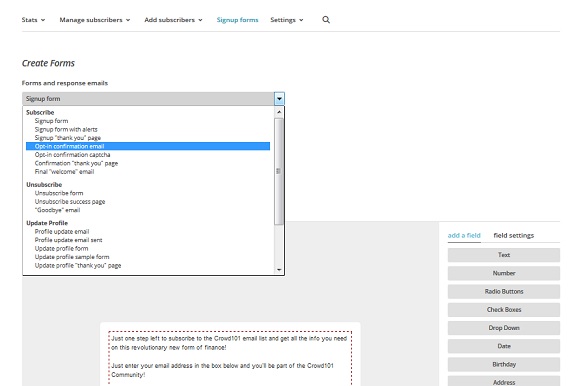Click the Manage subscribers chevron
The height and width of the screenshot is (386, 585).
tap(128, 20)
